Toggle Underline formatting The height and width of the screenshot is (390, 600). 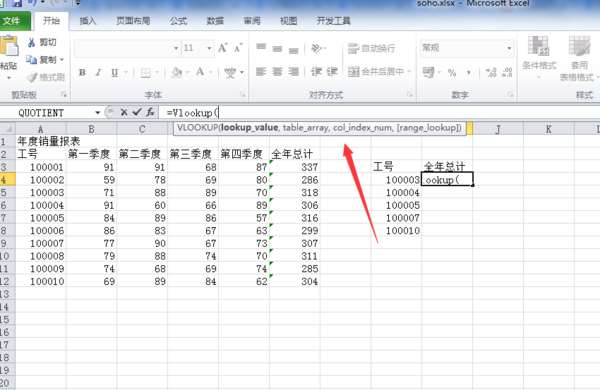point(114,72)
